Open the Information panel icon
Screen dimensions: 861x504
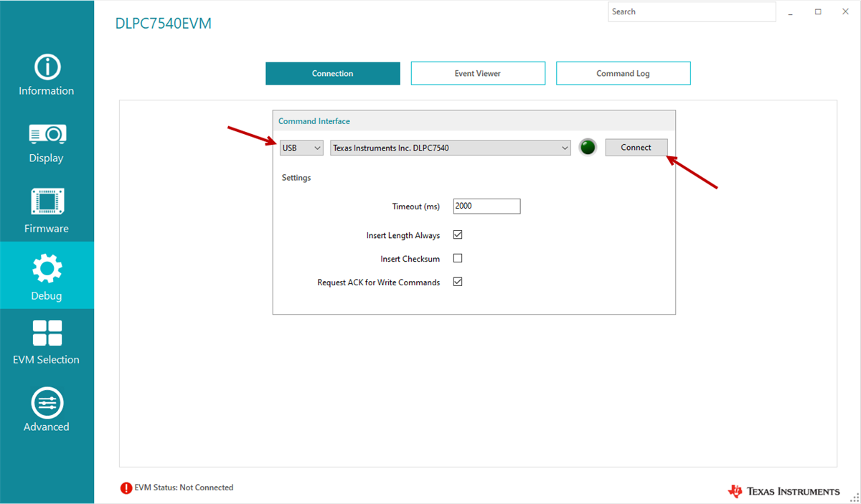[x=47, y=67]
